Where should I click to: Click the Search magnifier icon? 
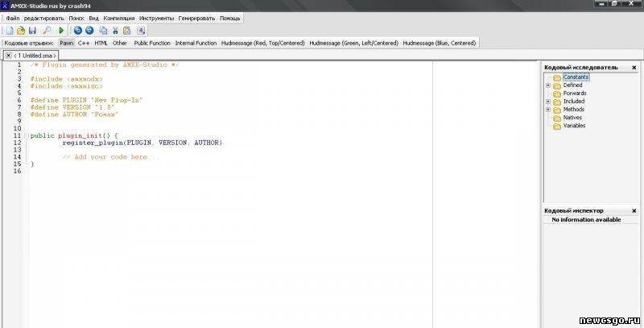(47, 30)
